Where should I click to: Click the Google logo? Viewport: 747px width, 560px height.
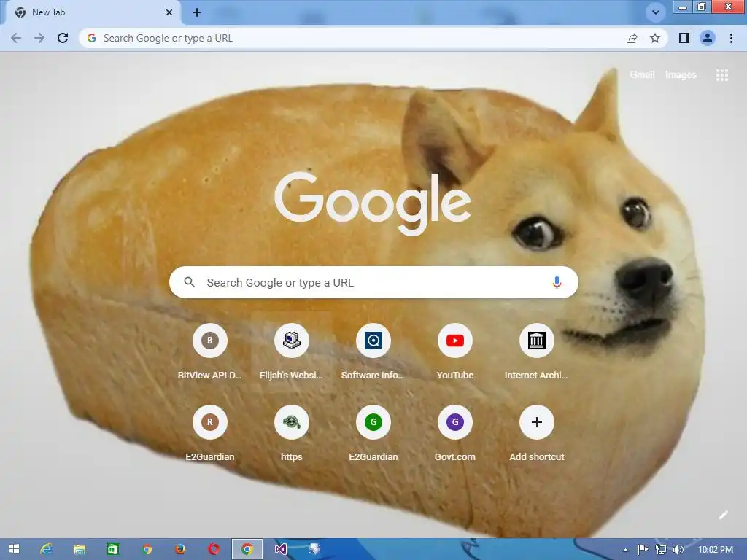(x=373, y=203)
